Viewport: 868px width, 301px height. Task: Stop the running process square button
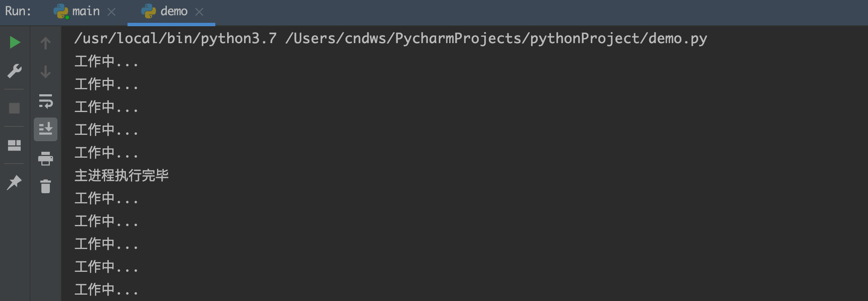coord(14,108)
